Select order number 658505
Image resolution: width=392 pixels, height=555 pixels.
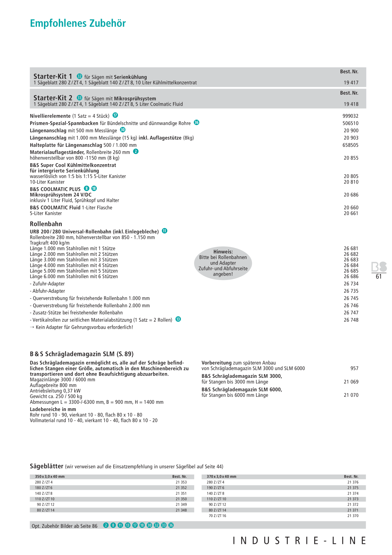coord(351,145)
